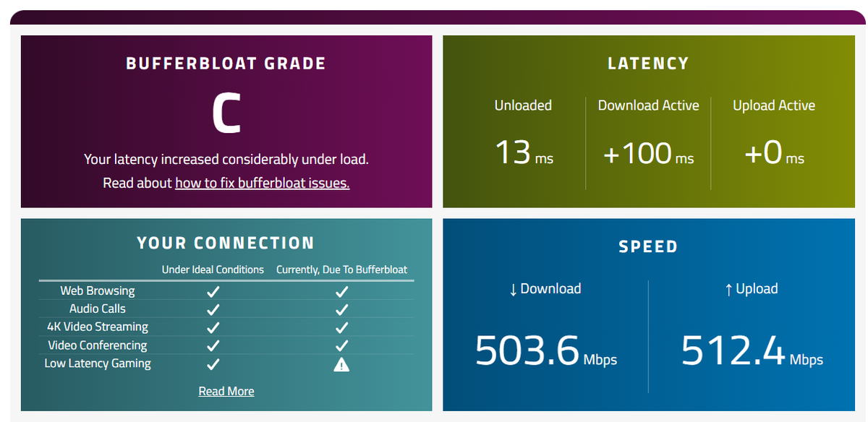Click the Web Browsing bufferbloat checkmark
The height and width of the screenshot is (422, 868).
(x=342, y=291)
